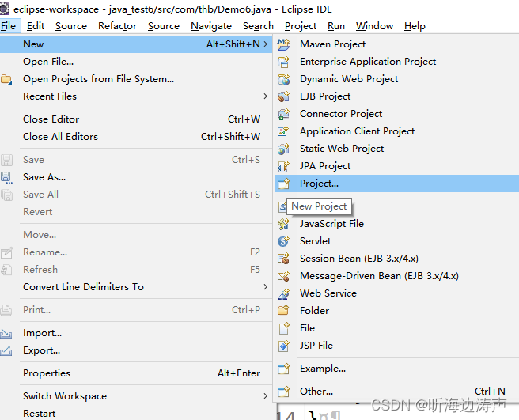This screenshot has height=420, width=519.
Task: Choose Maven Project in New submenu
Action: (396, 44)
